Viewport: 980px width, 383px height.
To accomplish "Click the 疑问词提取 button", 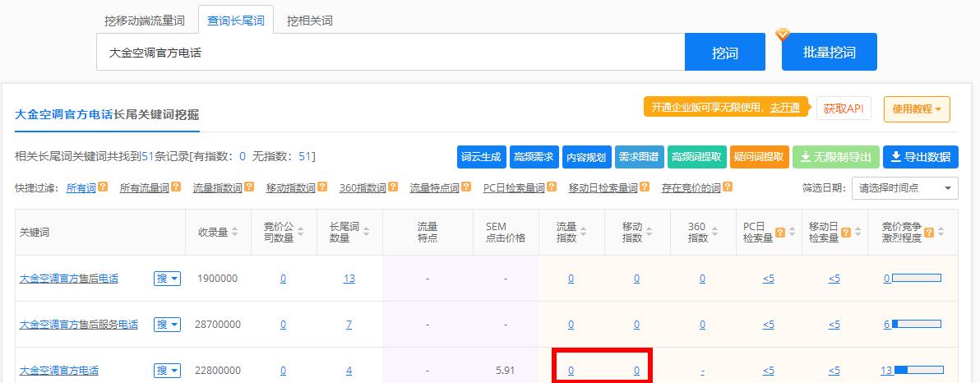I will [759, 157].
